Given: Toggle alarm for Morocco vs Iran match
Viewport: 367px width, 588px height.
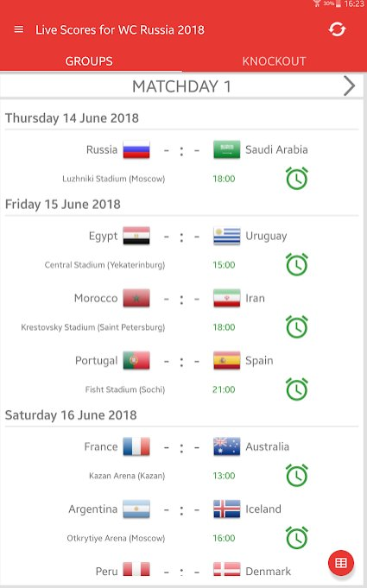Looking at the screenshot, I should coord(297,327).
